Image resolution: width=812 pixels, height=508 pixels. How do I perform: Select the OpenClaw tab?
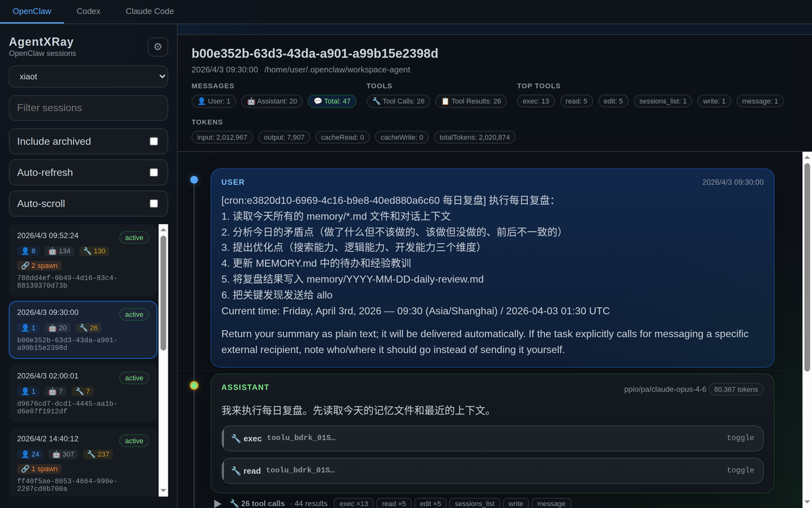[x=32, y=11]
